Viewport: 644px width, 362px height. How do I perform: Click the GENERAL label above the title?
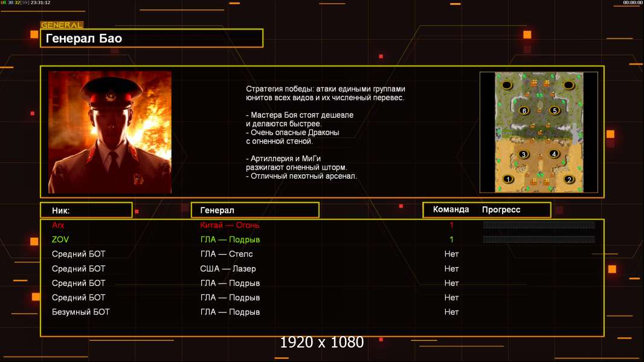click(62, 25)
